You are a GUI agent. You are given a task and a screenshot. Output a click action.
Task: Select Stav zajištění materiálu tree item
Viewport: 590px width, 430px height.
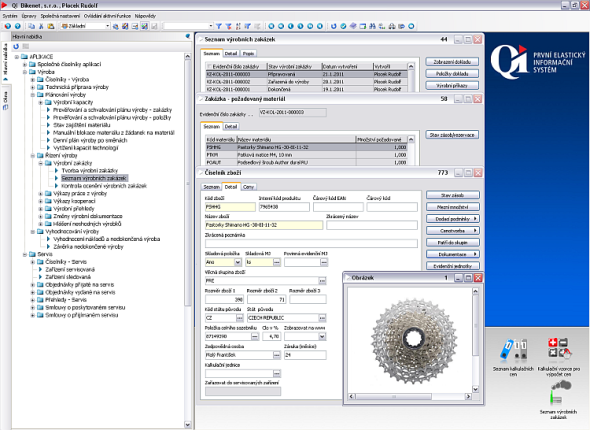[82, 125]
